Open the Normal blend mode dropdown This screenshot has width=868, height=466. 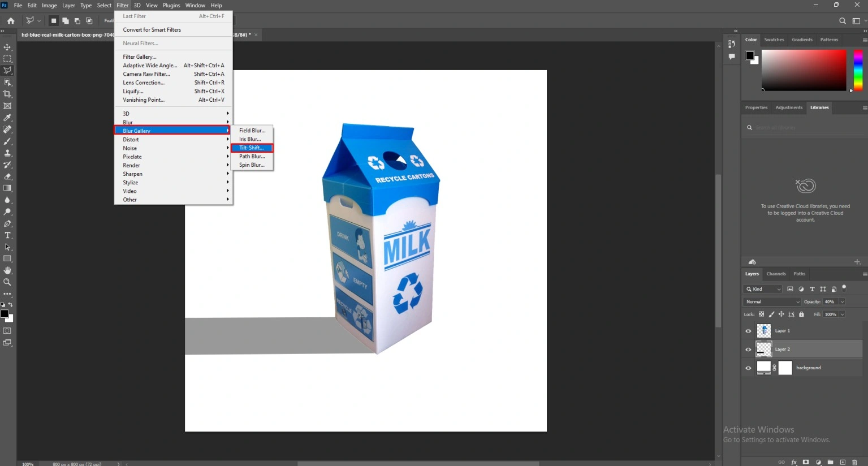(772, 302)
